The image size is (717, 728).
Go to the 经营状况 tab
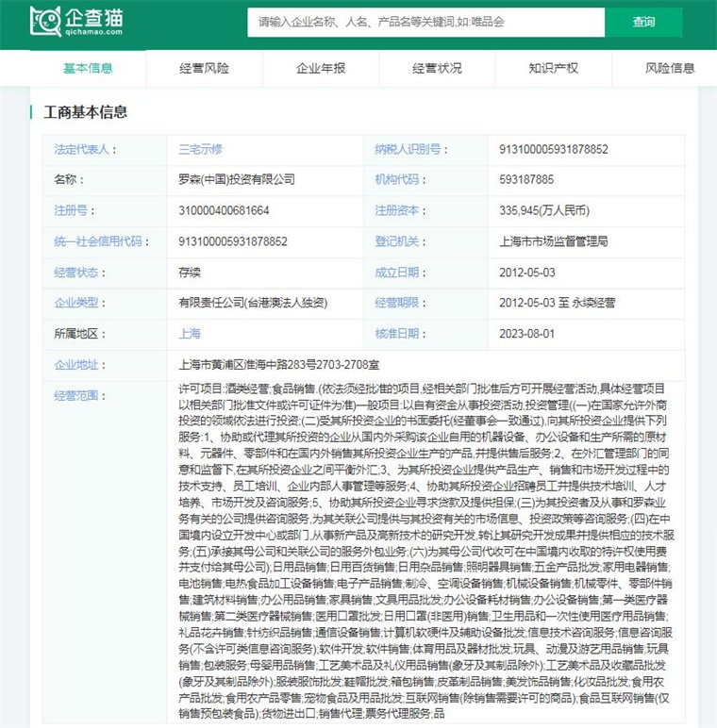point(437,68)
